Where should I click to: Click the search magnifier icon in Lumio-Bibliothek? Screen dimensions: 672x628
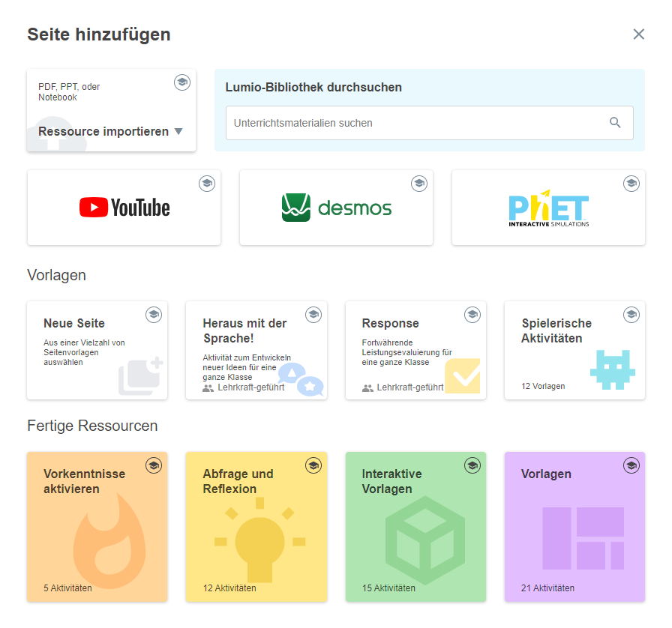(x=615, y=123)
